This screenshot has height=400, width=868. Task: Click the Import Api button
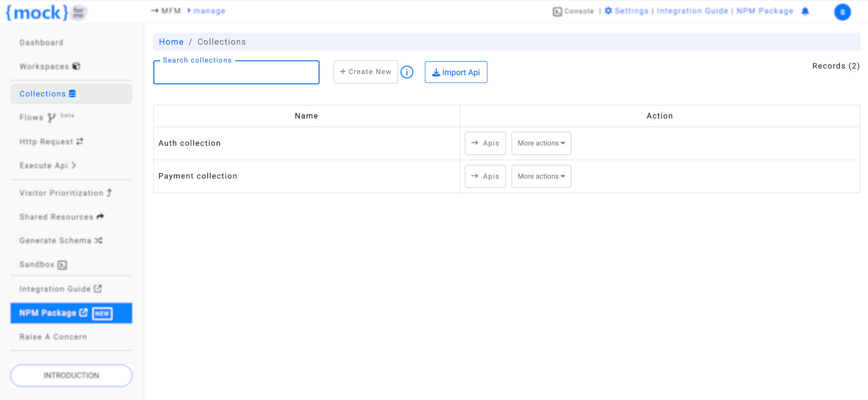[x=456, y=72]
